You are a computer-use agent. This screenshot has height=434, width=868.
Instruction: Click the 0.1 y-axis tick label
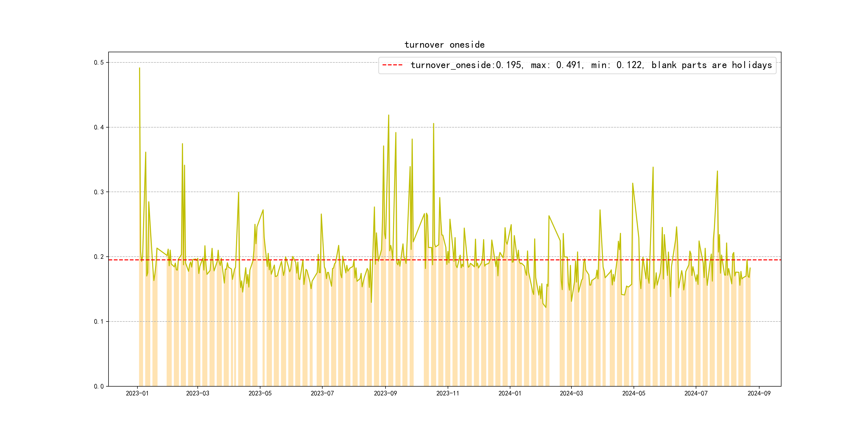99,321
